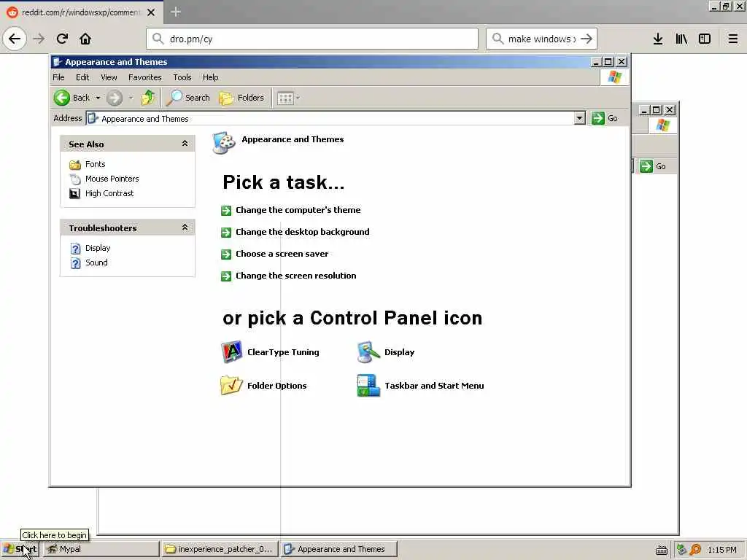
Task: Click the green network tray icon
Action: [681, 550]
